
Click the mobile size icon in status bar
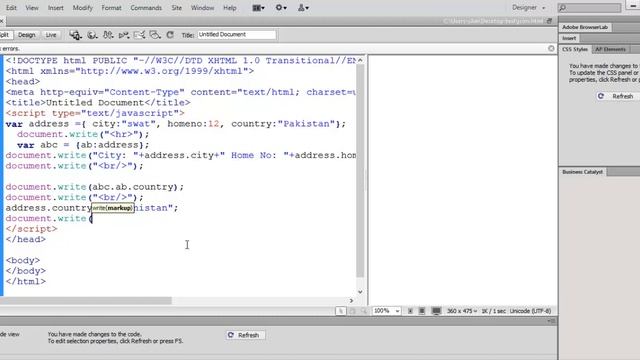410,311
